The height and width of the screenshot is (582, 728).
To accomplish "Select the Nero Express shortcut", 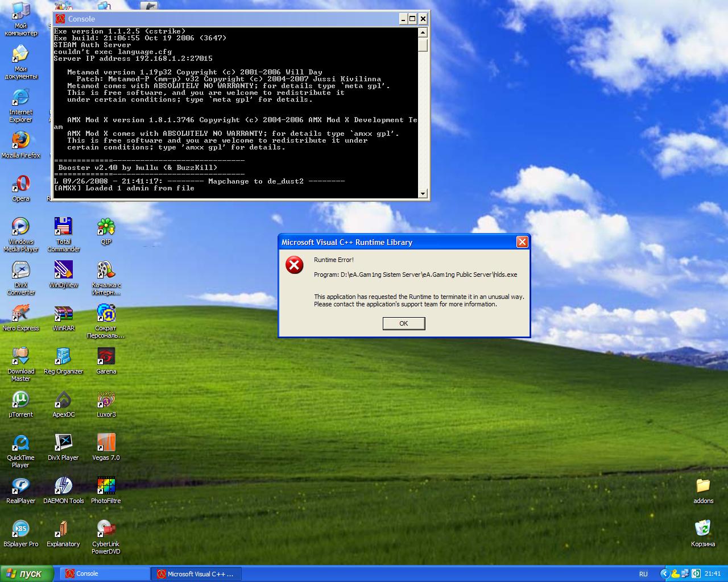I will (x=21, y=317).
